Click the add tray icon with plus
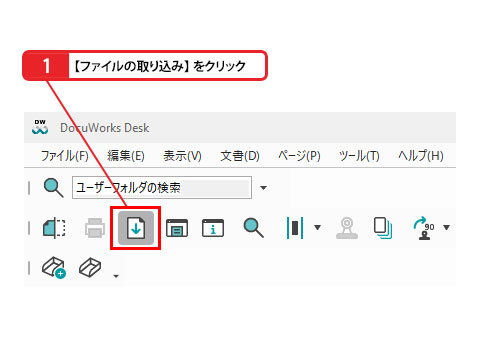 pos(54,268)
